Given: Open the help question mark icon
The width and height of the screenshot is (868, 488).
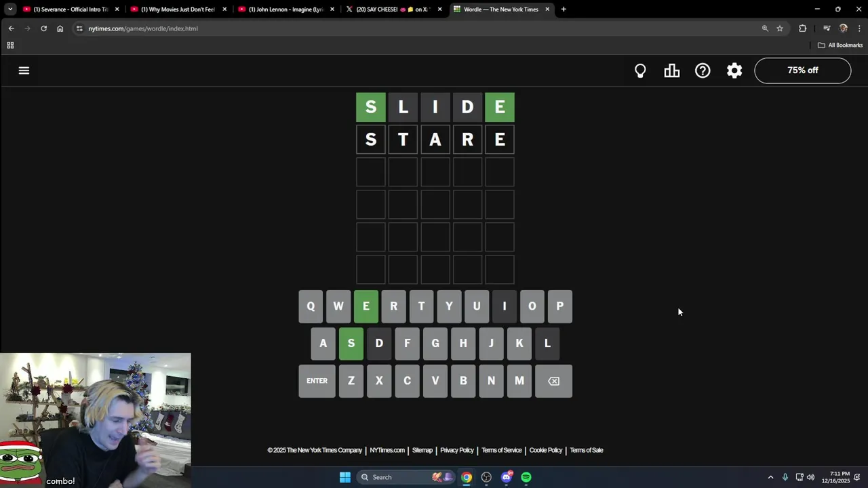Looking at the screenshot, I should pos(703,70).
